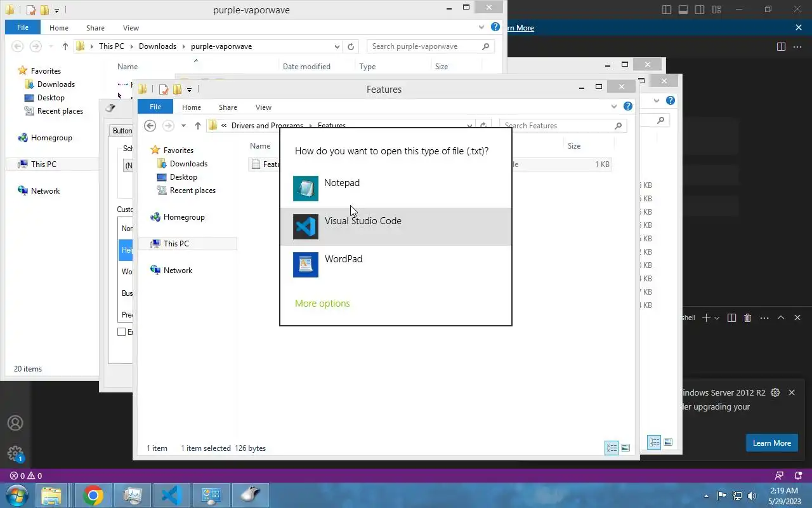Open VS Code notifications bell in status bar
Viewport: 812px width, 508px height.
(x=797, y=476)
